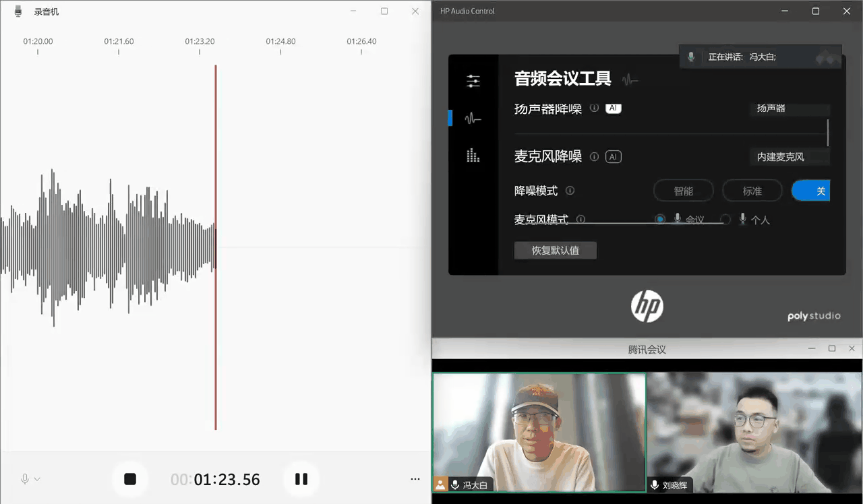This screenshot has width=863, height=504.
Task: Choose the 会议 microphone mode radio
Action: click(660, 220)
